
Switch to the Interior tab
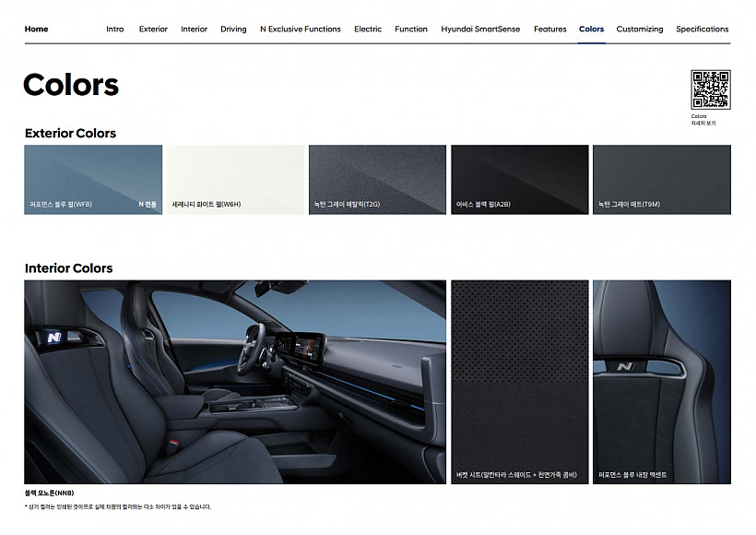tap(194, 29)
